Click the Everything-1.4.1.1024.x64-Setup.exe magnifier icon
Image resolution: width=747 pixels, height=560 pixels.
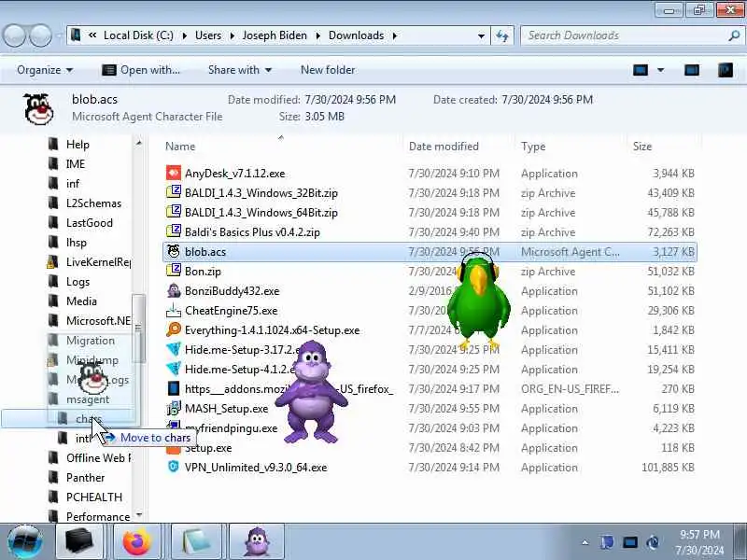click(174, 329)
